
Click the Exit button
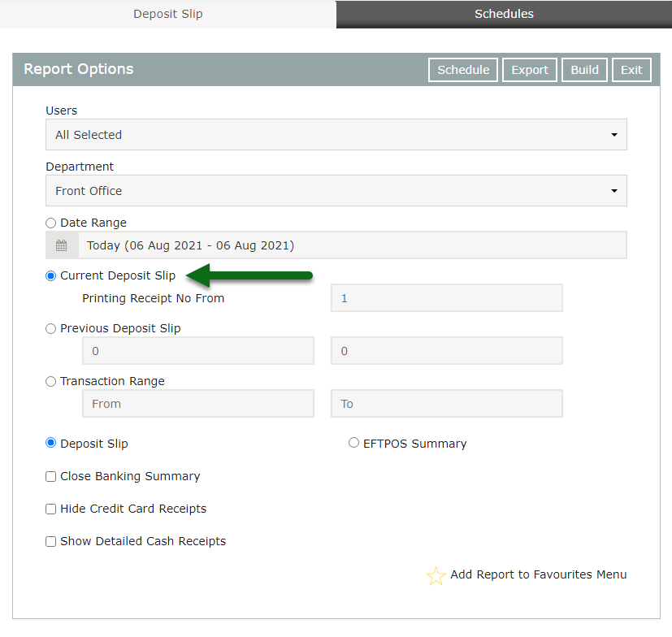[631, 69]
